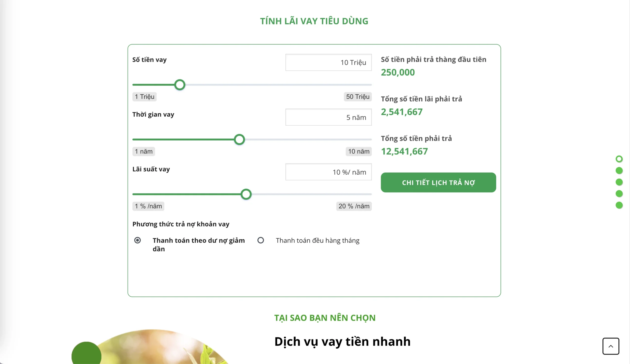Click the loan term slider handle
The width and height of the screenshot is (630, 364).
(x=239, y=140)
